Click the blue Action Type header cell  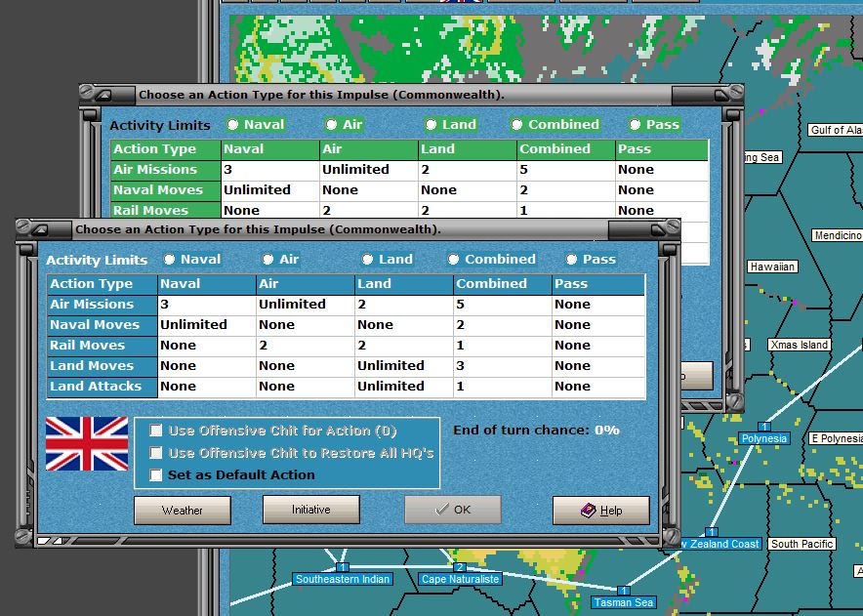point(103,284)
